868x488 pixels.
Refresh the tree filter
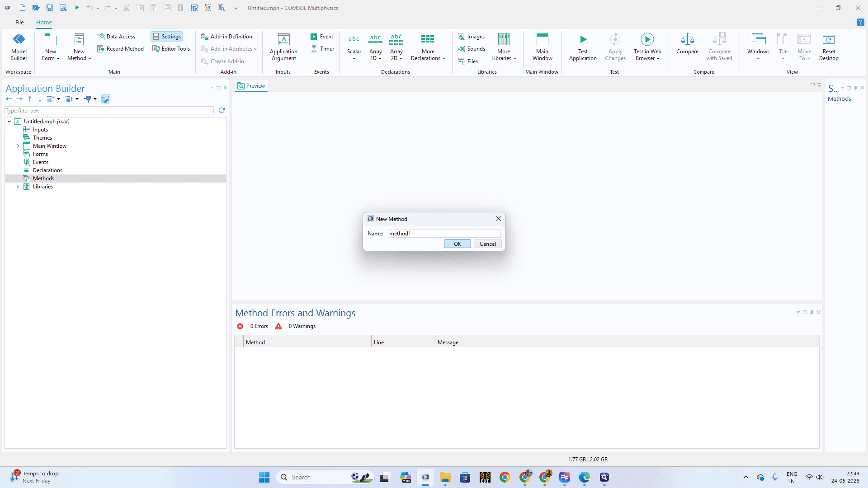pos(222,110)
